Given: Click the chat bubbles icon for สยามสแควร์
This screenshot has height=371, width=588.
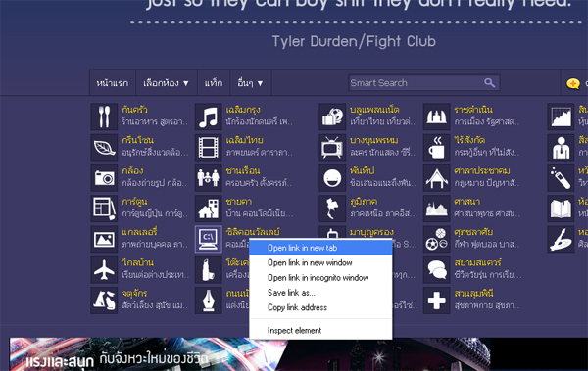Looking at the screenshot, I should (436, 270).
